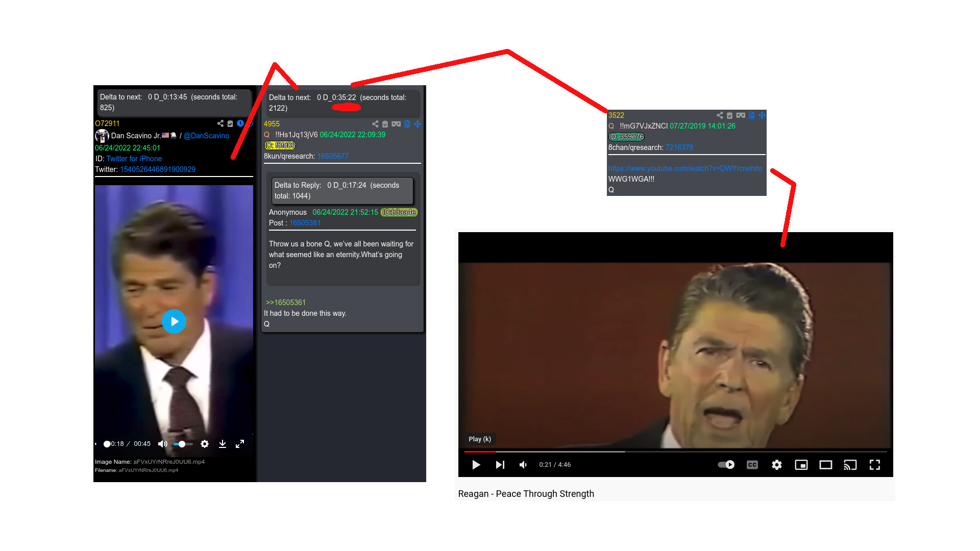Click the VR goggles icon on post 4955

[396, 124]
